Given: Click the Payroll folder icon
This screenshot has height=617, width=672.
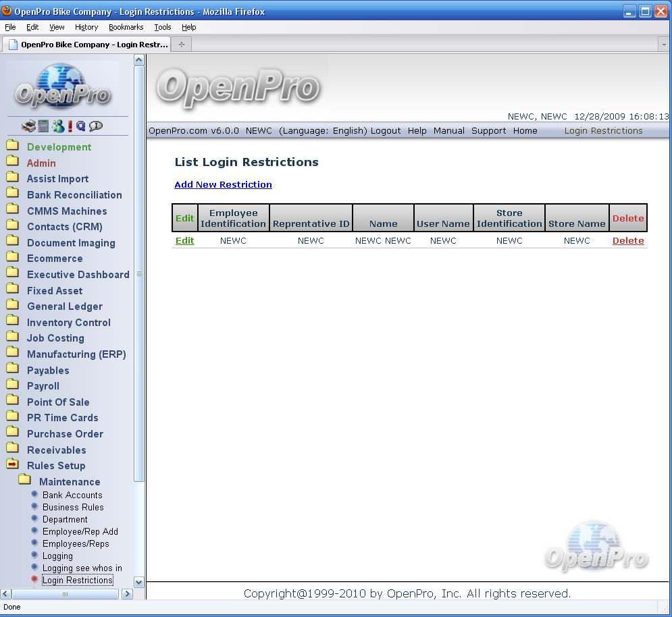Looking at the screenshot, I should pyautogui.click(x=12, y=385).
